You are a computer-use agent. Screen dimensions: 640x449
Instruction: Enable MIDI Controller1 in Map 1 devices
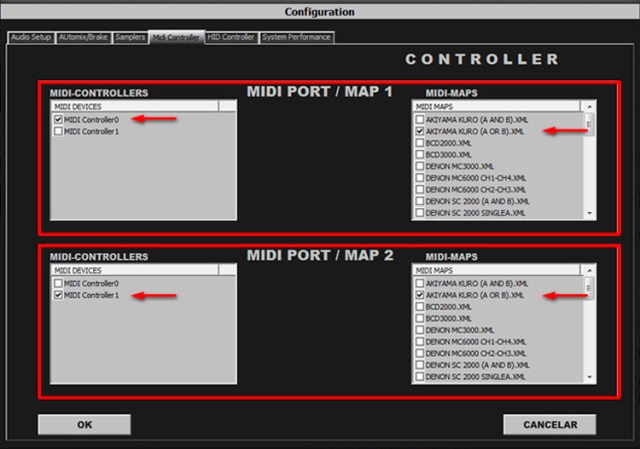(x=56, y=131)
